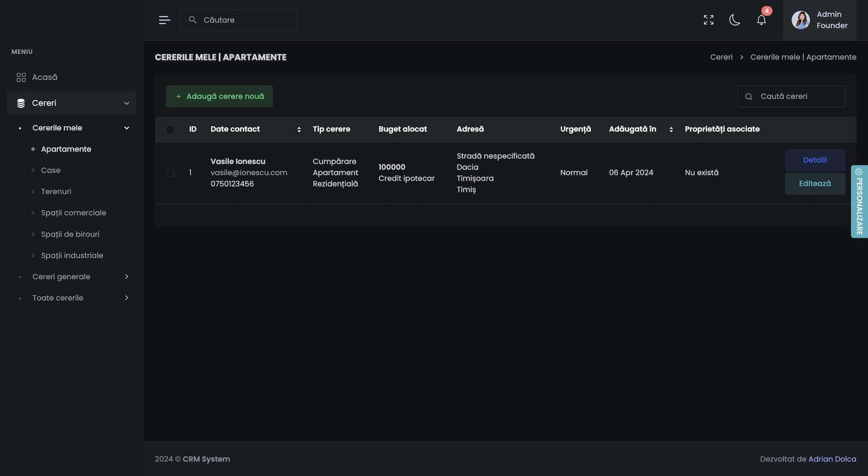Open notifications bell icon
This screenshot has height=476, width=868.
click(761, 20)
